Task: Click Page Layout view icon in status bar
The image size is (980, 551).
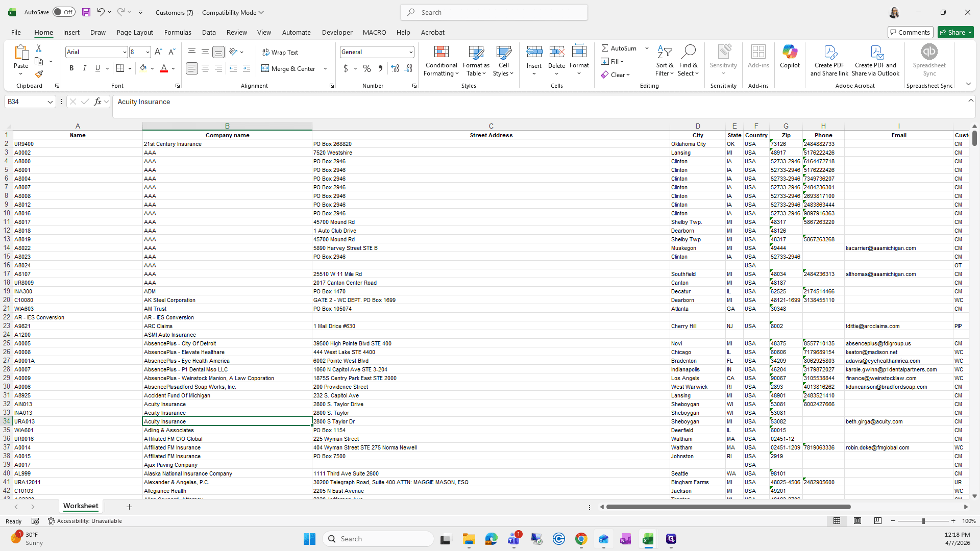Action: (857, 521)
